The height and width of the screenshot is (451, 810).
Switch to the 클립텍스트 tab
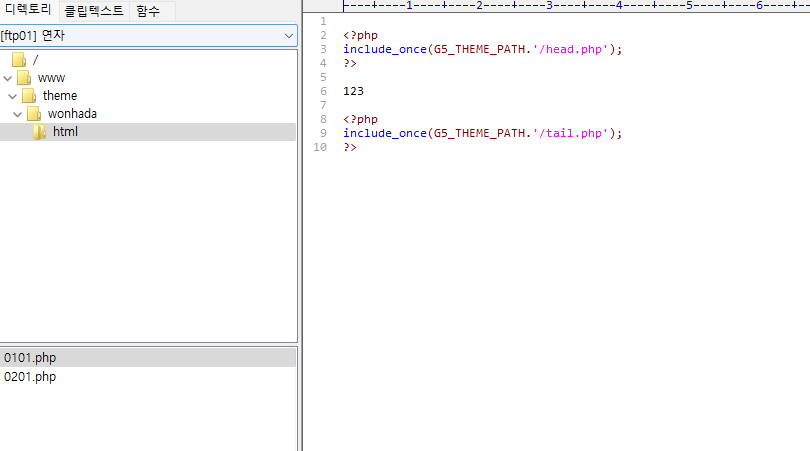[94, 11]
